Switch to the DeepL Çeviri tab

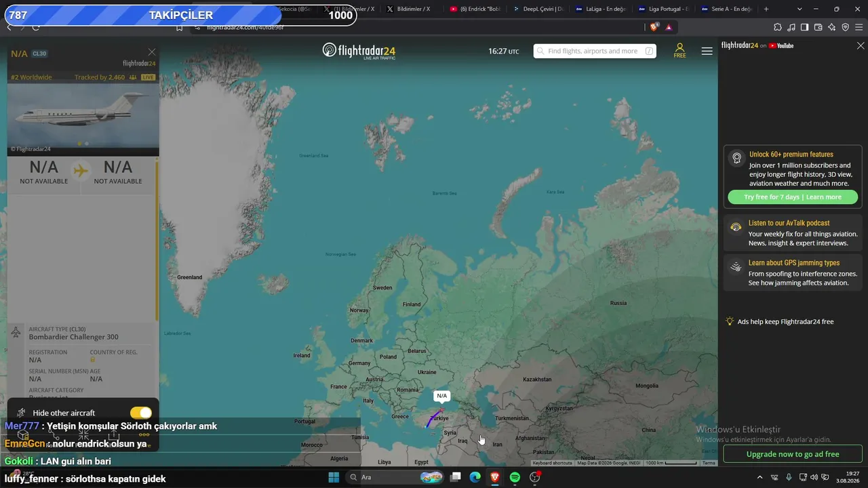tap(538, 9)
